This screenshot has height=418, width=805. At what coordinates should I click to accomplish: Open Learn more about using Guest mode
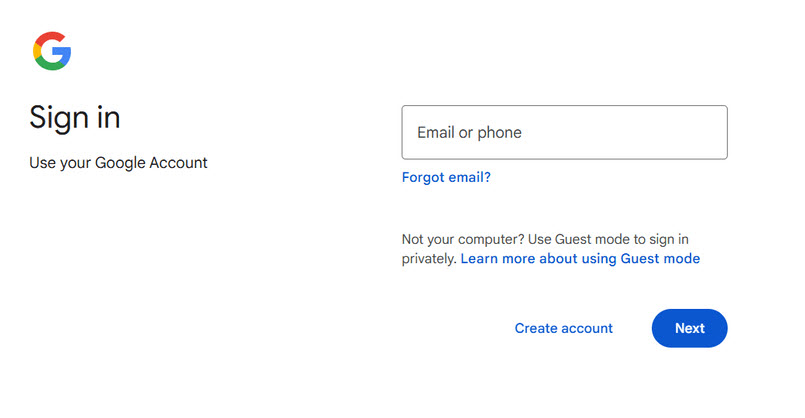point(580,258)
